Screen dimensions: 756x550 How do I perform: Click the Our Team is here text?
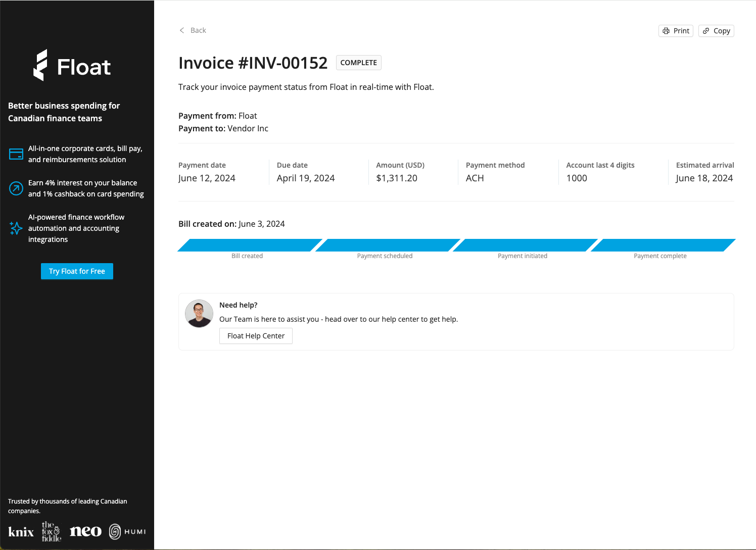[339, 319]
